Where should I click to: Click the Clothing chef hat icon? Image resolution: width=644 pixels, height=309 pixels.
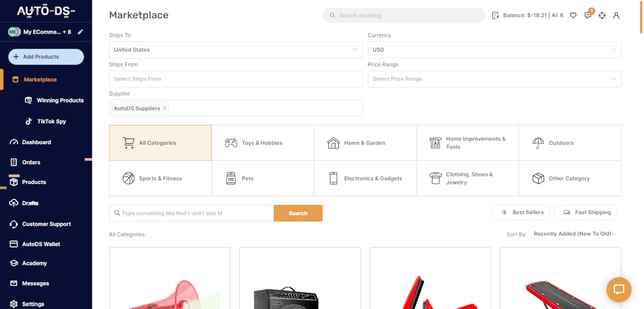click(x=435, y=179)
